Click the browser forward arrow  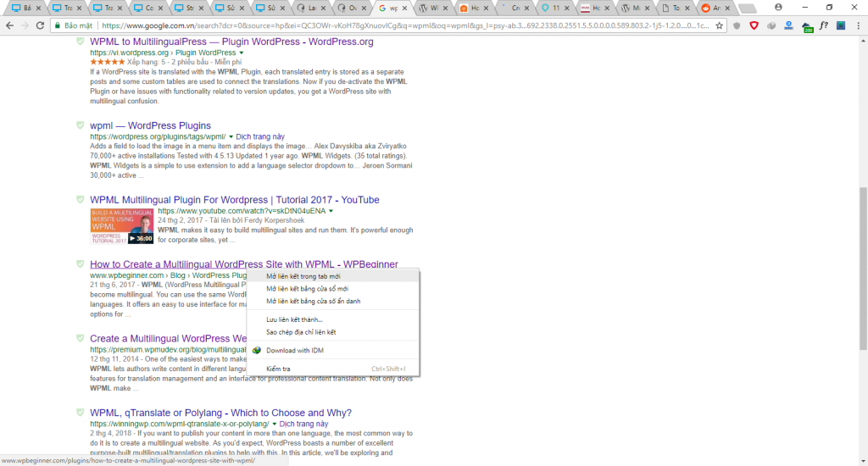pyautogui.click(x=25, y=25)
